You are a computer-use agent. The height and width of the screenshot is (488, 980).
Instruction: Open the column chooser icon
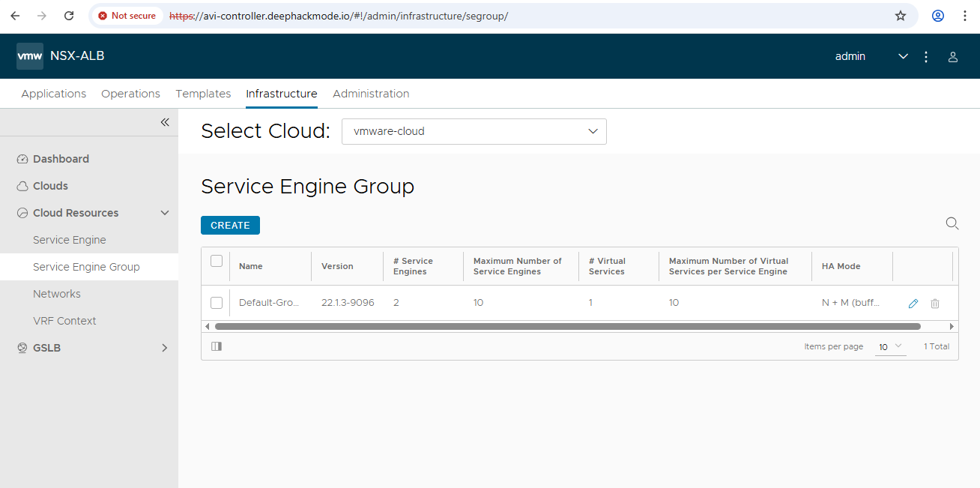[217, 346]
